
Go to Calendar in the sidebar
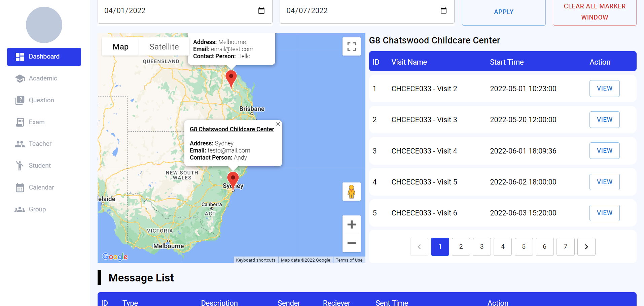point(41,188)
